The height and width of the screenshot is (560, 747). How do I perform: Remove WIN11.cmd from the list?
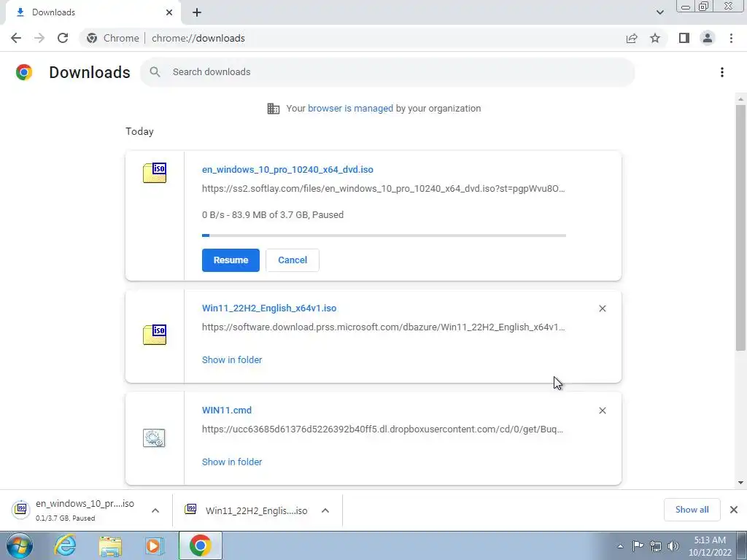(602, 411)
